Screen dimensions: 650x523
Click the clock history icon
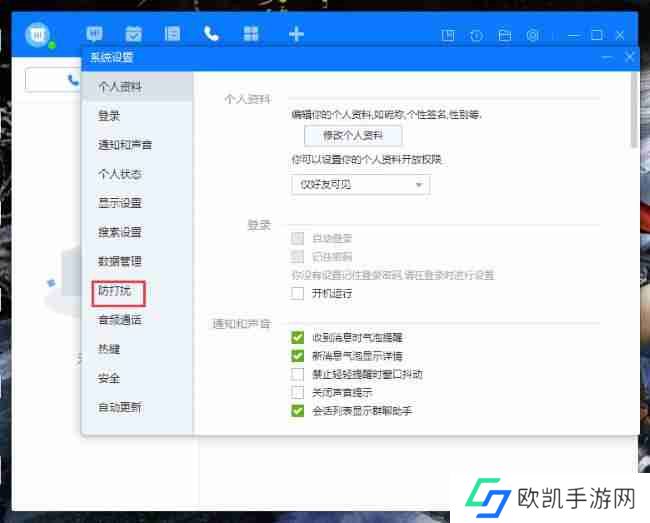coord(476,36)
